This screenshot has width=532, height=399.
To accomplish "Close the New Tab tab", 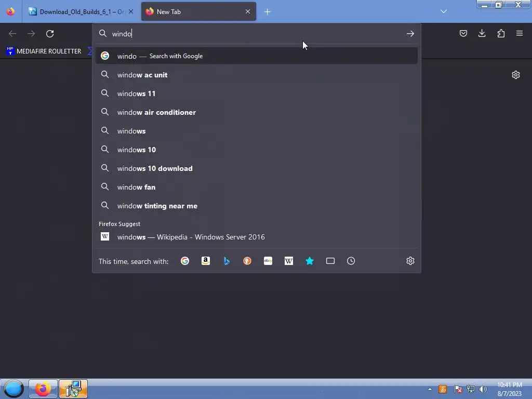I will point(248,11).
